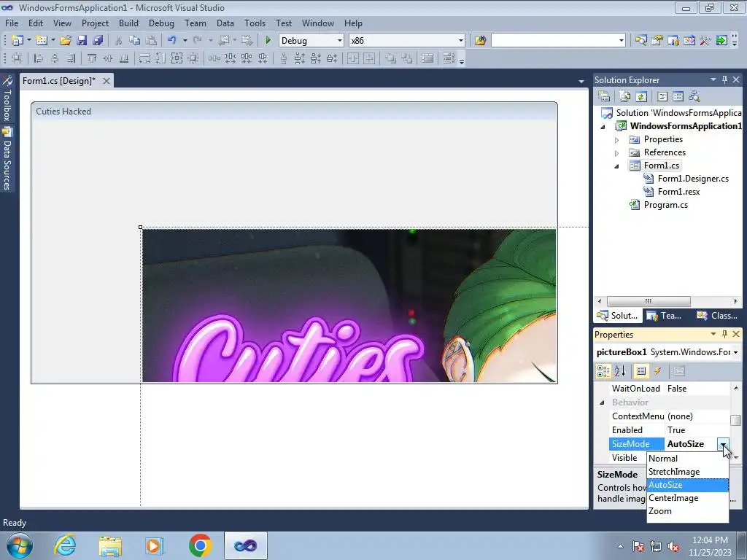Open the Debug configuration dropdown

pyautogui.click(x=340, y=41)
